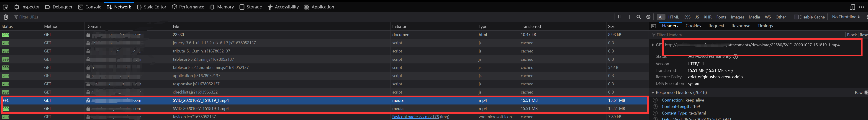Open the Storage tab
Screen dimensions: 868x120
click(250, 7)
